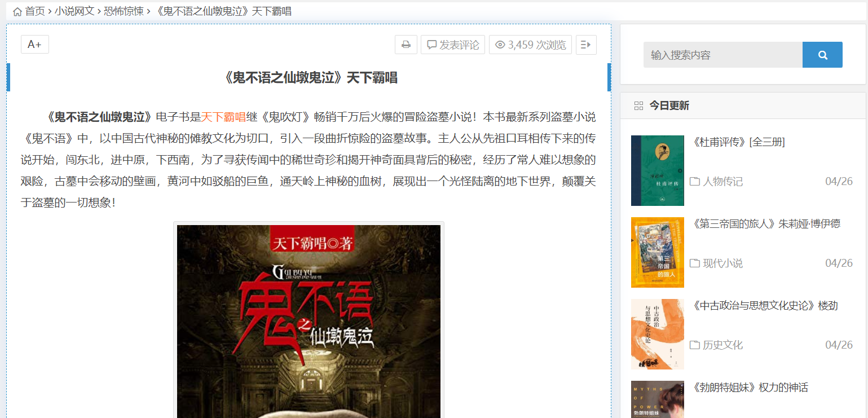Increase font size with A+ button

tap(35, 45)
